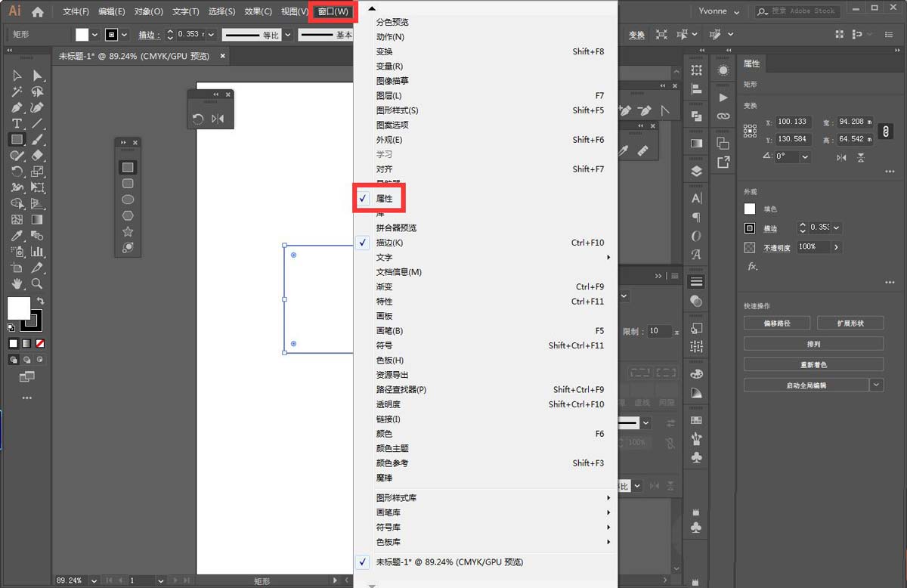
Task: Activate the Type tool
Action: pos(17,124)
